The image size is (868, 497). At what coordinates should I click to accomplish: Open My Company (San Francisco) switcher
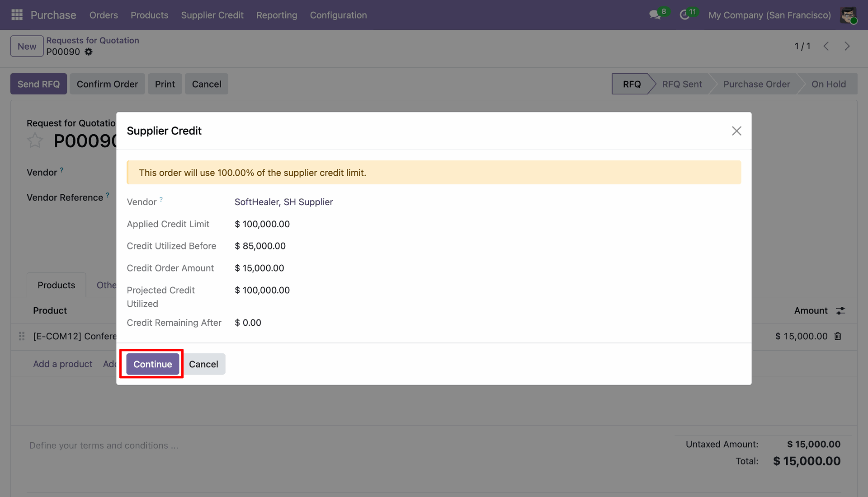(x=769, y=15)
